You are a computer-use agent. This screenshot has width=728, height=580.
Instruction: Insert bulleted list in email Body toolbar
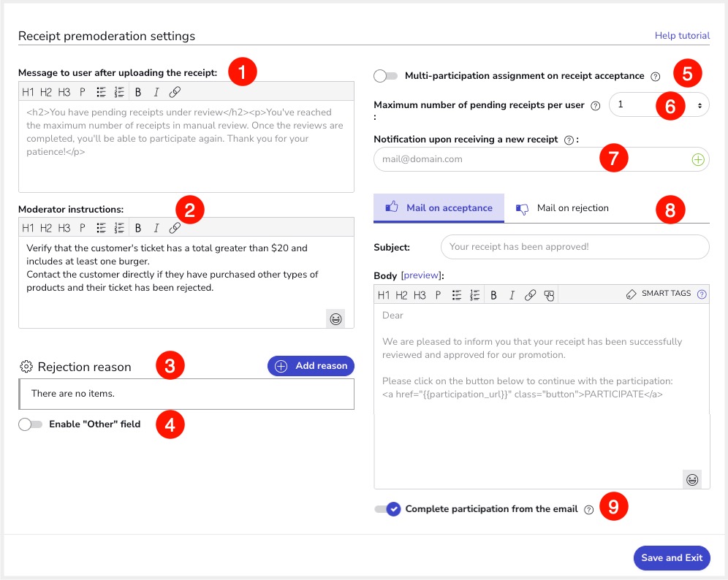457,295
